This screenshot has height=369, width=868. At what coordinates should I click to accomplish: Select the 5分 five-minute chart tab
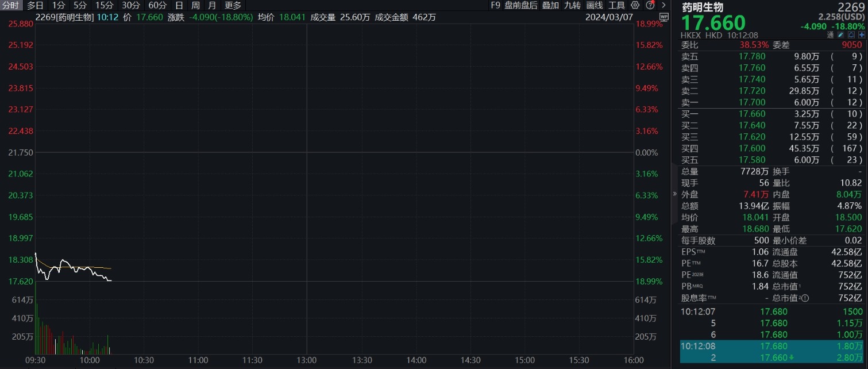click(x=80, y=5)
